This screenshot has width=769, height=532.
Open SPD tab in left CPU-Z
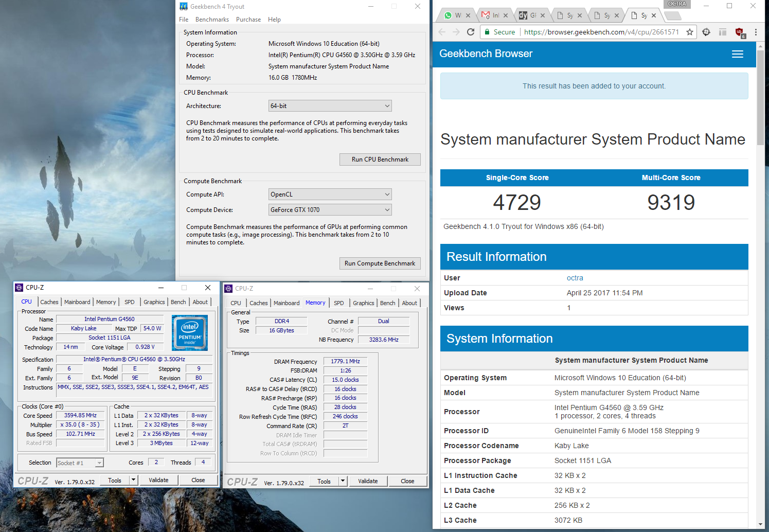pos(130,302)
